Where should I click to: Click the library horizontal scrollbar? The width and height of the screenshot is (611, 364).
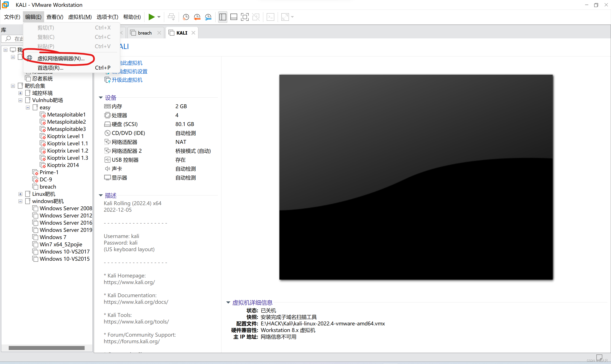(47, 348)
